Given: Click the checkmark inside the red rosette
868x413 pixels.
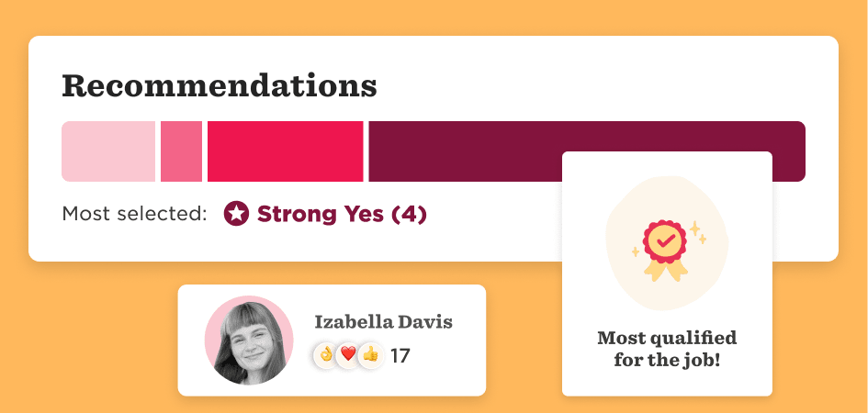Looking at the screenshot, I should coord(664,240).
